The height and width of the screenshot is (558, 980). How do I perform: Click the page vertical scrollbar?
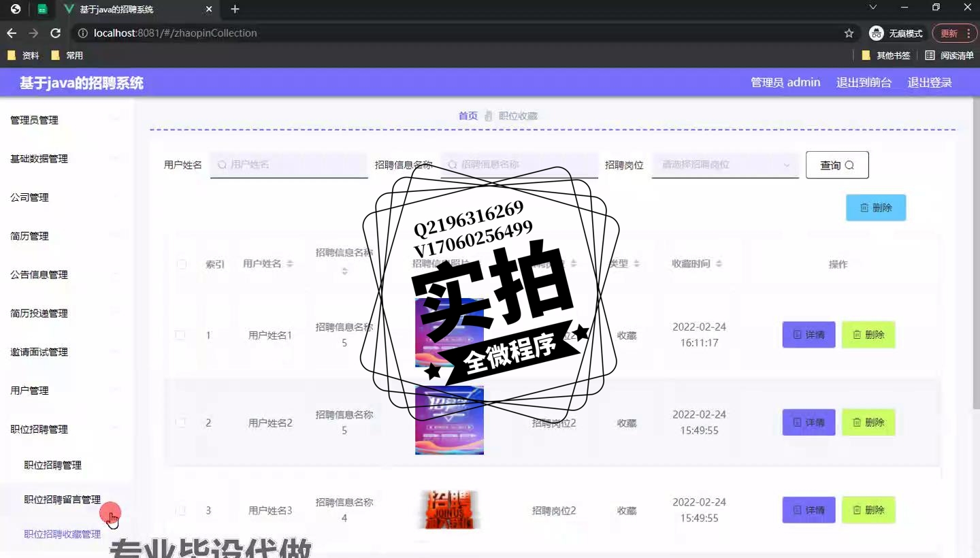click(x=975, y=252)
